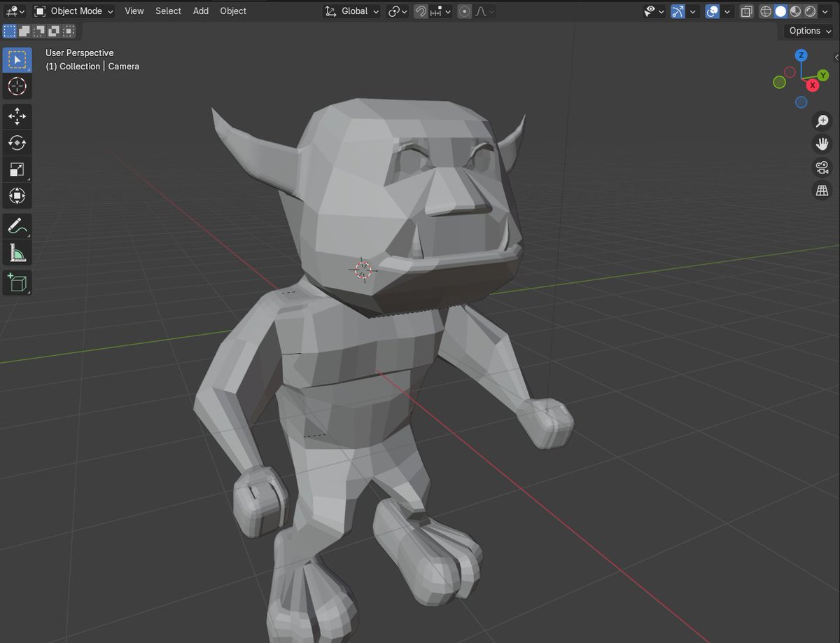Switch to material preview shading
The width and height of the screenshot is (840, 643).
coord(794,11)
